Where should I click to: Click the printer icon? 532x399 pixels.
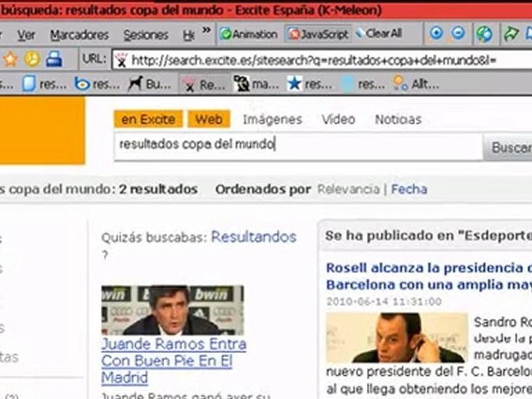click(54, 59)
